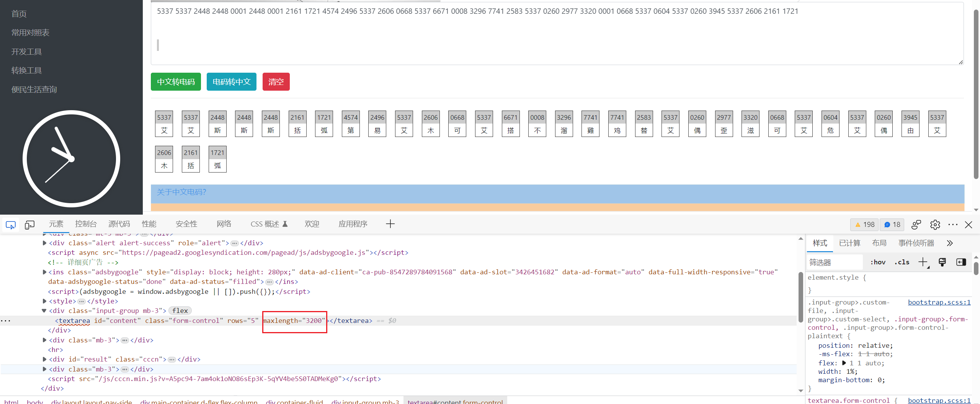This screenshot has height=404, width=980.
Task: Select the cccn.min.js script line
Action: point(214,379)
